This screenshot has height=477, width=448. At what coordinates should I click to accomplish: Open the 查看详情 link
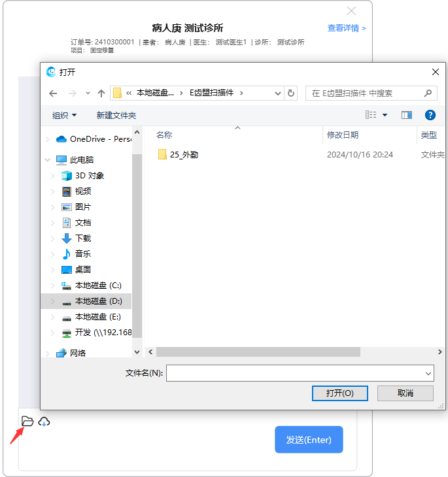[347, 28]
